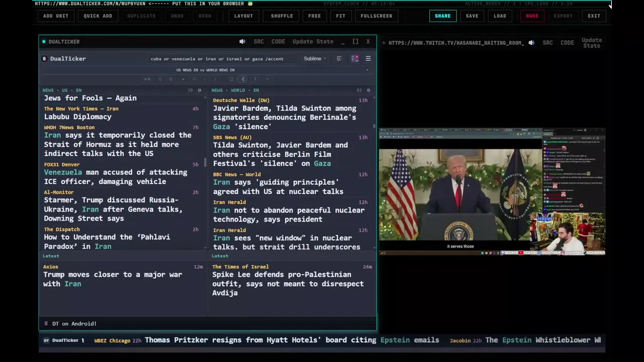Open 'Iran not to abandon peaceful nuclear technology' headline
Image resolution: width=644 pixels, height=362 pixels.
pos(289,215)
